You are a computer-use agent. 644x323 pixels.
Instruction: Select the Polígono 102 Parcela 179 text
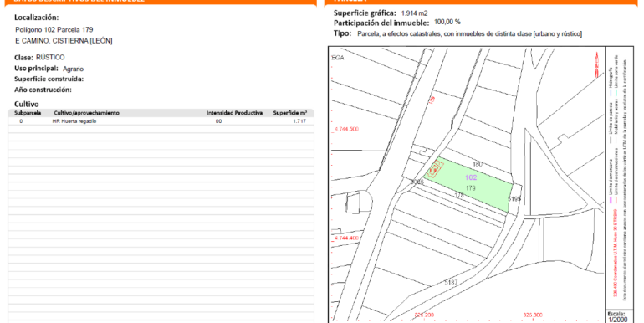(54, 30)
